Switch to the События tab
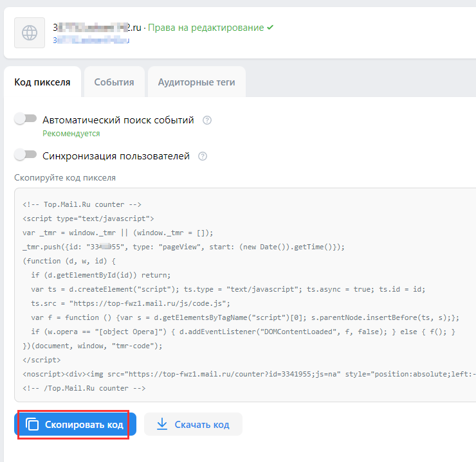Image resolution: width=476 pixels, height=462 pixels. point(114,82)
